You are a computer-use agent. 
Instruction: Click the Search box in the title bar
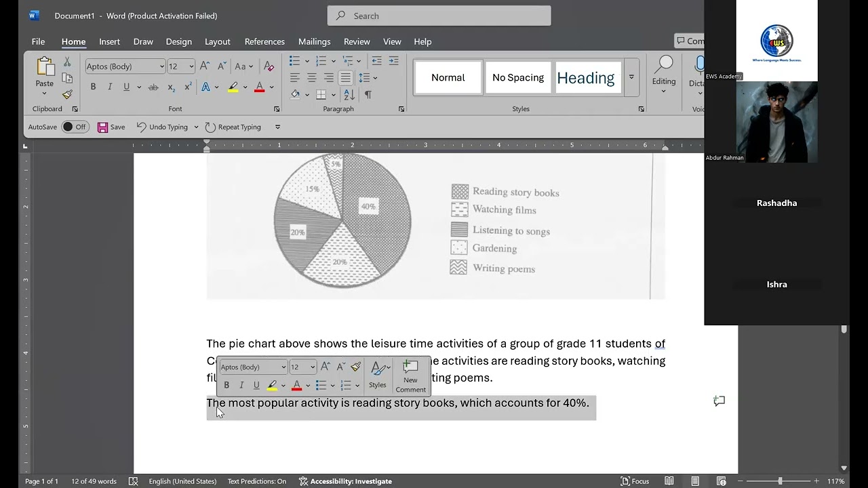[x=439, y=16]
